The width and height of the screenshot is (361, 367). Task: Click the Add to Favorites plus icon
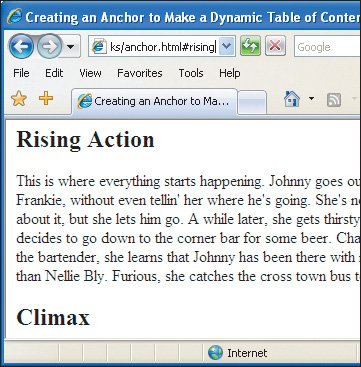(46, 99)
